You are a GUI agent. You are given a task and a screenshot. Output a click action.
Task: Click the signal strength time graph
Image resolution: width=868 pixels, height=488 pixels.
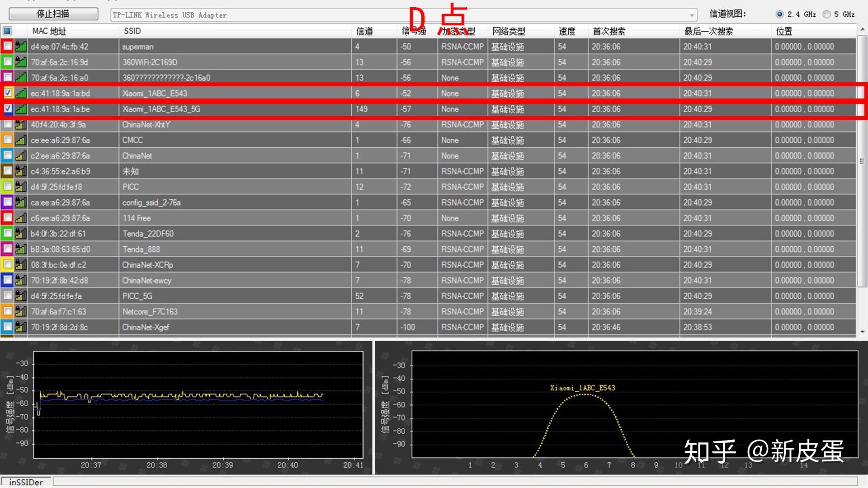pyautogui.click(x=198, y=404)
